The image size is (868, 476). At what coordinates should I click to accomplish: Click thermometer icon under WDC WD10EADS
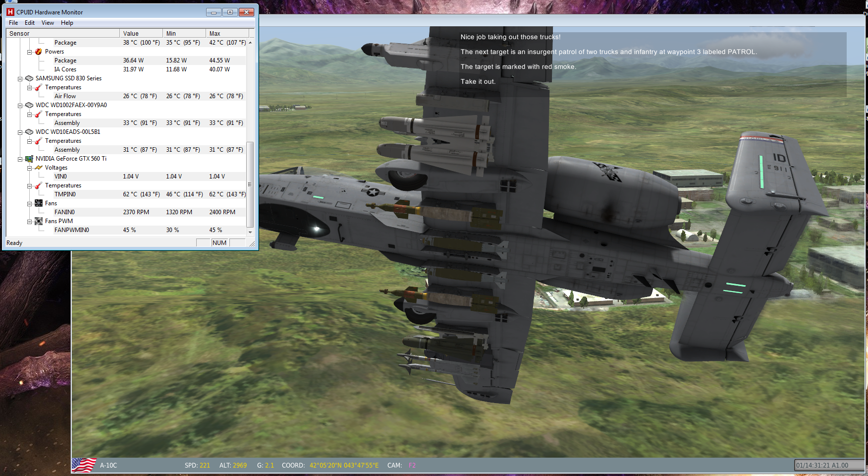(39, 141)
